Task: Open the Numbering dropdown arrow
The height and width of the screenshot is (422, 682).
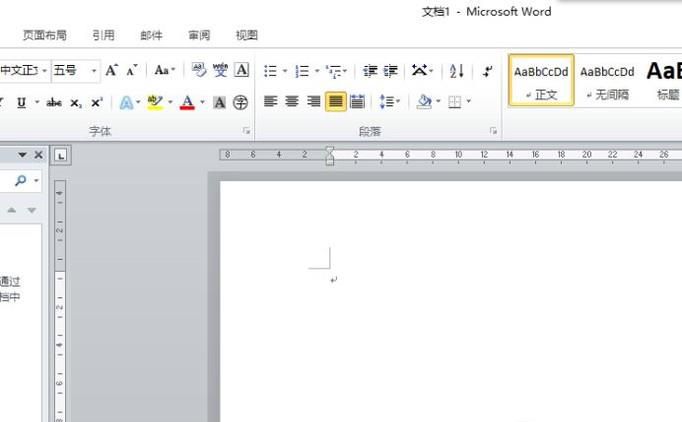Action: point(317,71)
